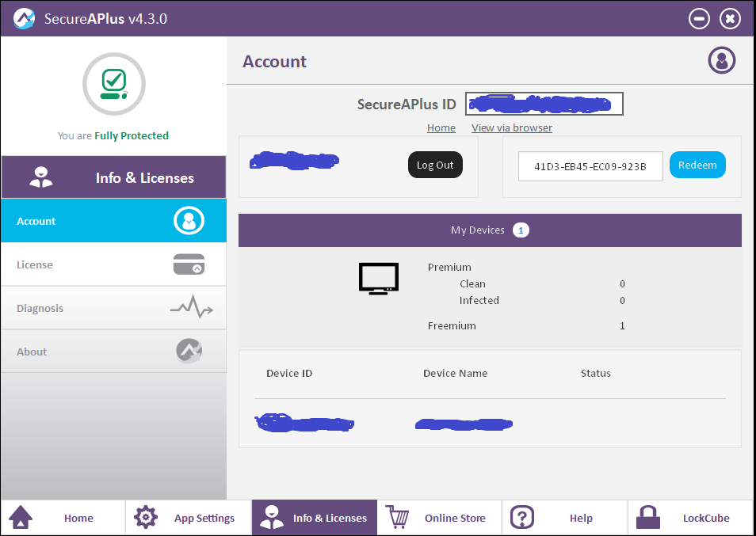Open the About sidebar section

pos(114,351)
